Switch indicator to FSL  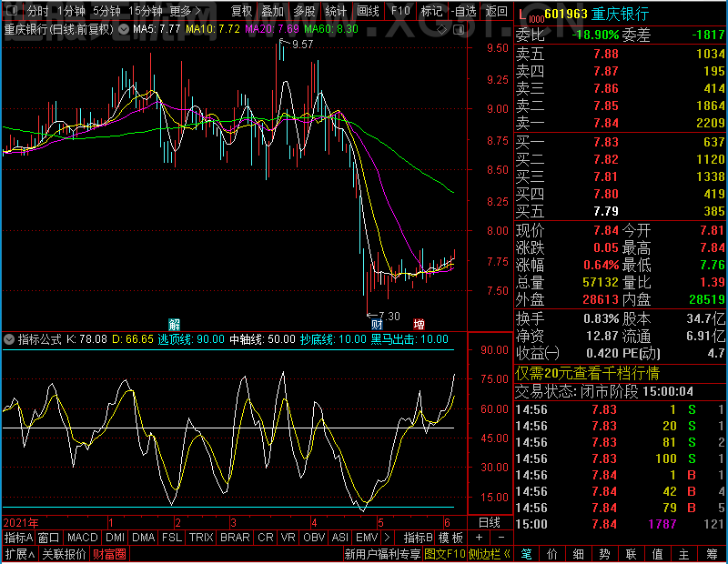[x=172, y=538]
